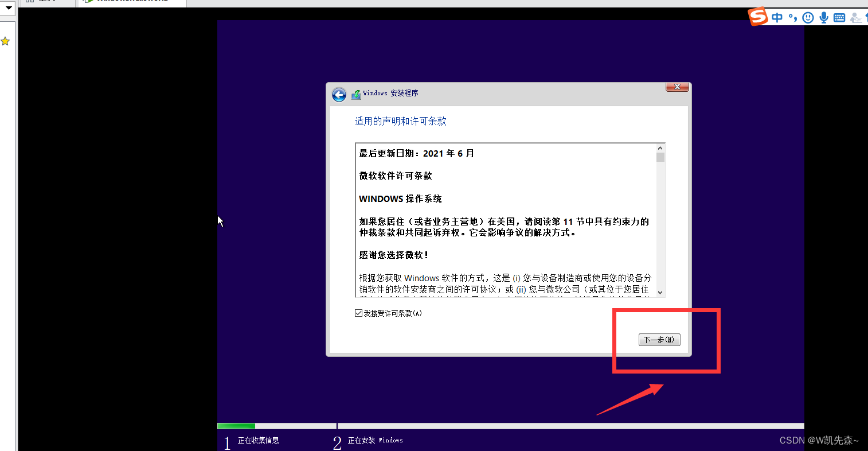868x451 pixels.
Task: Open the Sogou soft keyboard icon
Action: (839, 18)
